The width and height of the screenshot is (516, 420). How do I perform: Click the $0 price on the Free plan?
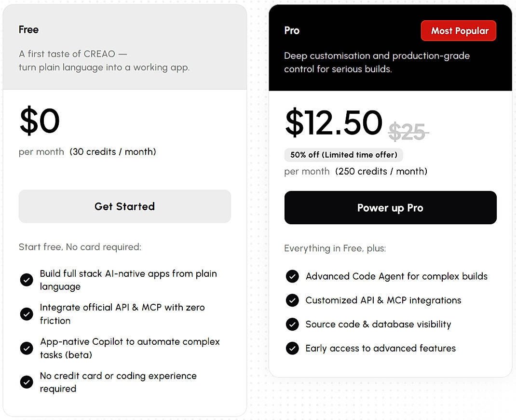(x=39, y=121)
